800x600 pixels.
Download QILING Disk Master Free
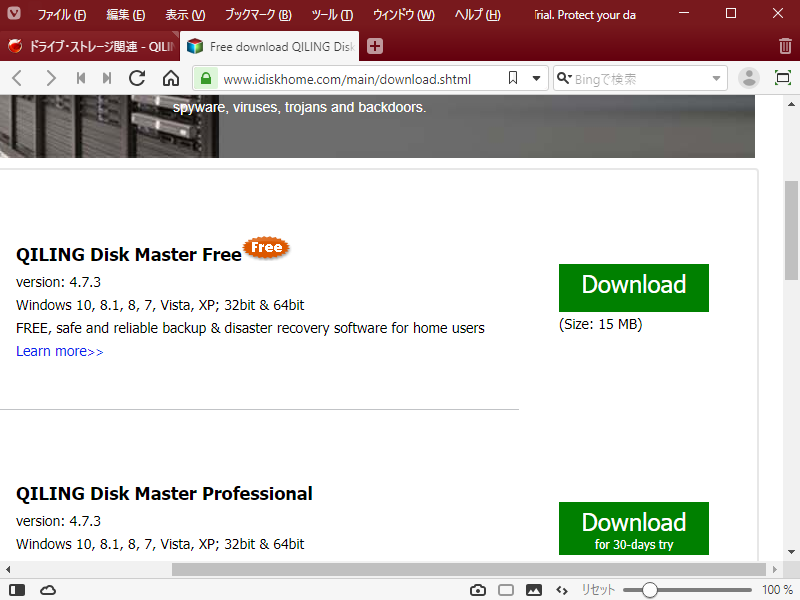pyautogui.click(x=634, y=288)
